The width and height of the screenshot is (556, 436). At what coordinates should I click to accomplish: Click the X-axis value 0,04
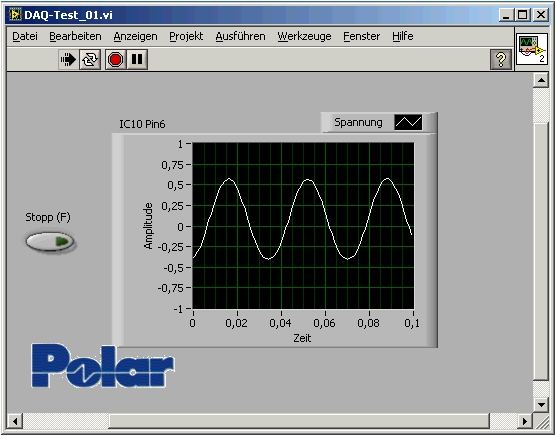pos(280,323)
